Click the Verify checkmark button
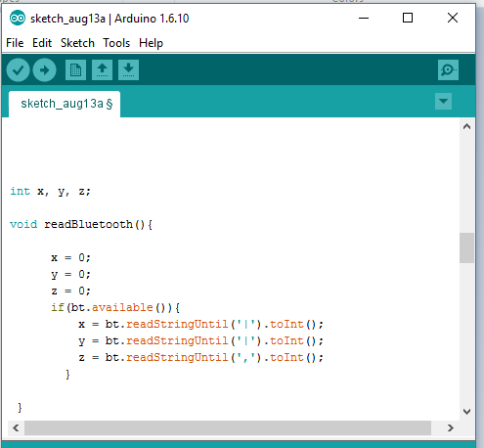This screenshot has width=484, height=448. click(18, 70)
